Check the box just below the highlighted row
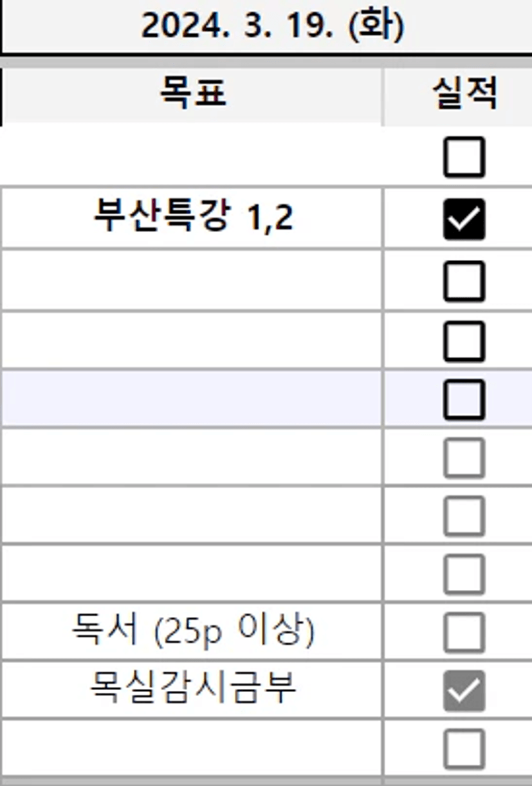Image resolution: width=532 pixels, height=786 pixels. click(x=464, y=458)
